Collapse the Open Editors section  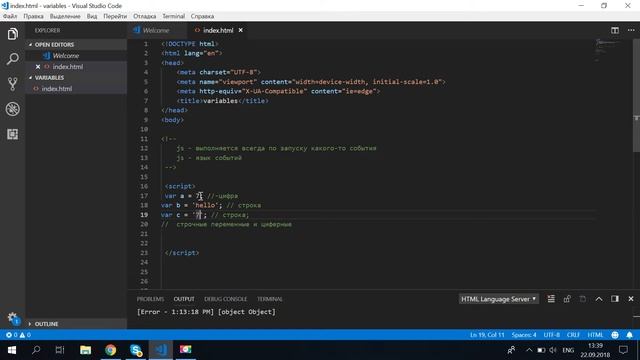click(76, 44)
